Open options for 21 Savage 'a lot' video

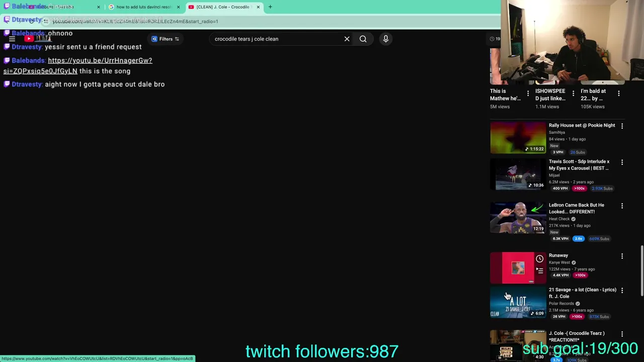coord(622,290)
